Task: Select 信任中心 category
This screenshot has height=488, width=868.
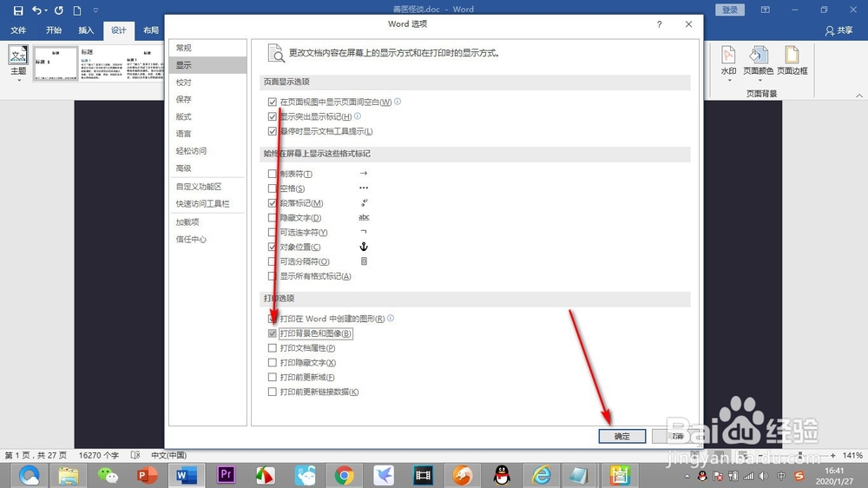Action: point(207,240)
